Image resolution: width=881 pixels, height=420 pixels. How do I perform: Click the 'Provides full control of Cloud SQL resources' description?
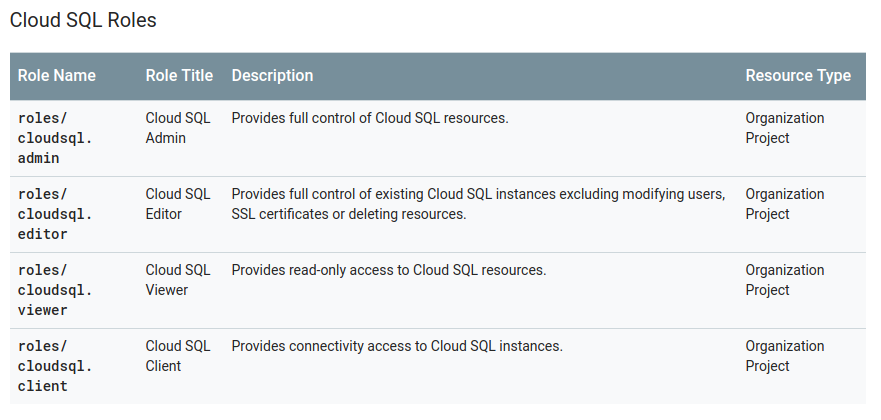(370, 118)
